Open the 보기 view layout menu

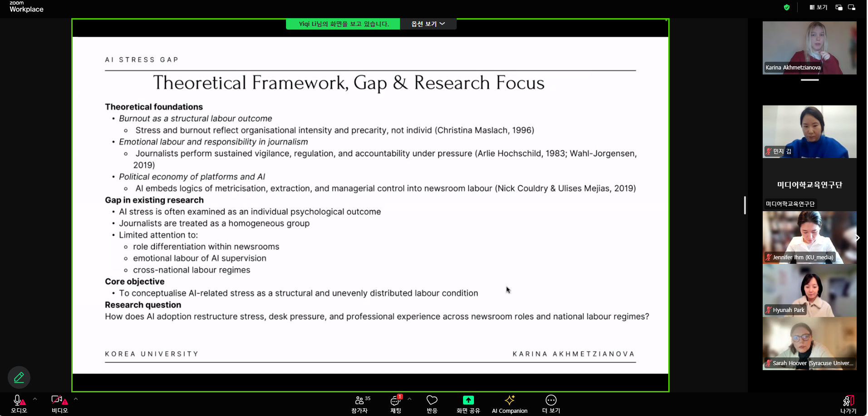pyautogui.click(x=819, y=7)
